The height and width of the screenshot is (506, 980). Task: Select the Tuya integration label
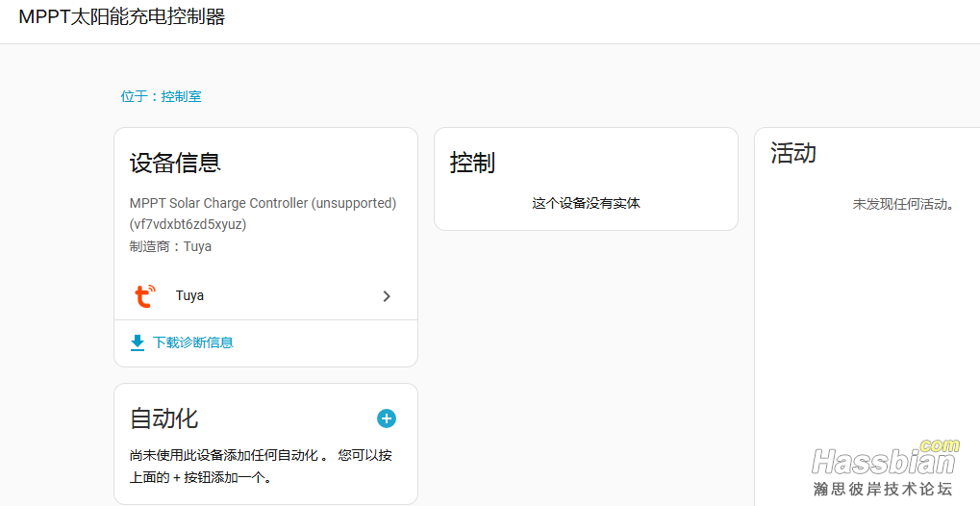[x=189, y=296]
